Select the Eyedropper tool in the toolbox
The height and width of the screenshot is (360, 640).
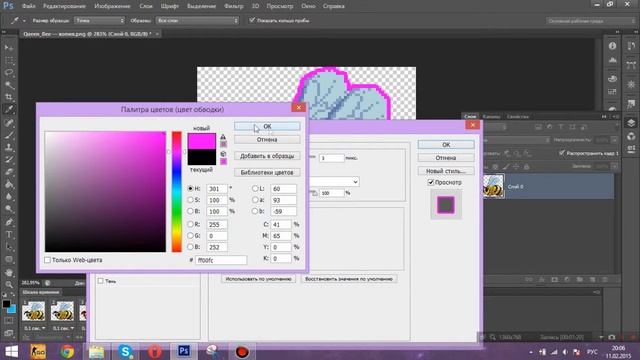tap(9, 109)
